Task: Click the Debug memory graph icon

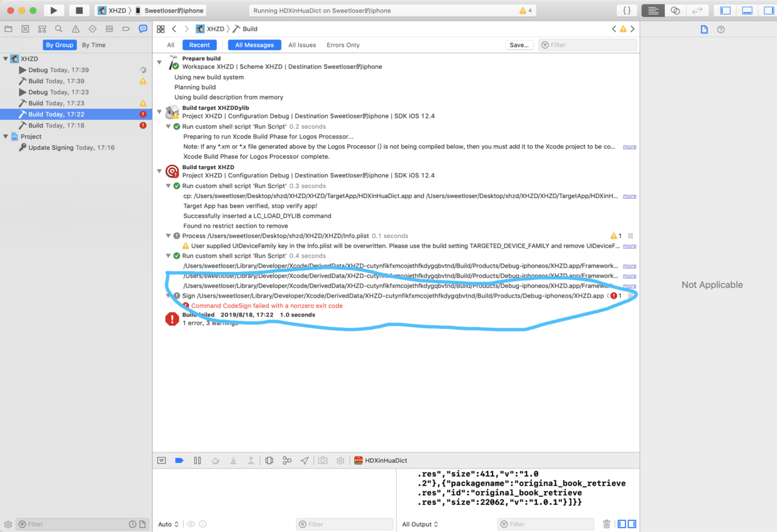Action: 286,461
